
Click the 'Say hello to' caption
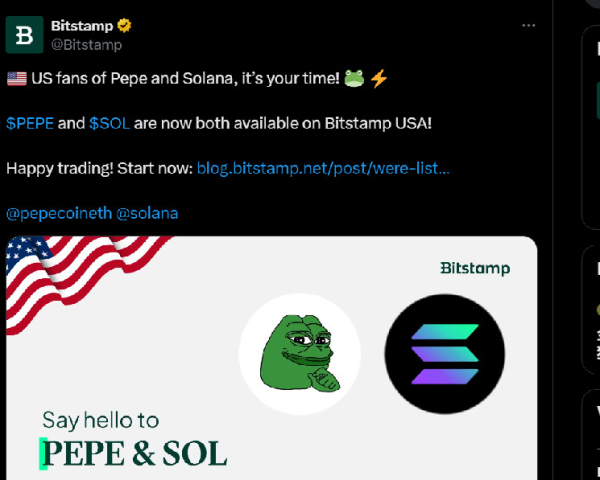(x=100, y=420)
